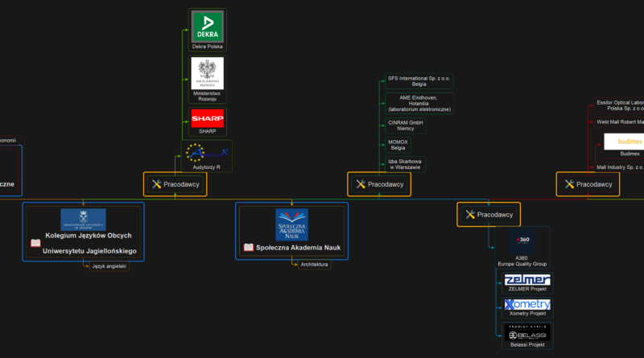Click the Język angielski child node

tap(109, 266)
